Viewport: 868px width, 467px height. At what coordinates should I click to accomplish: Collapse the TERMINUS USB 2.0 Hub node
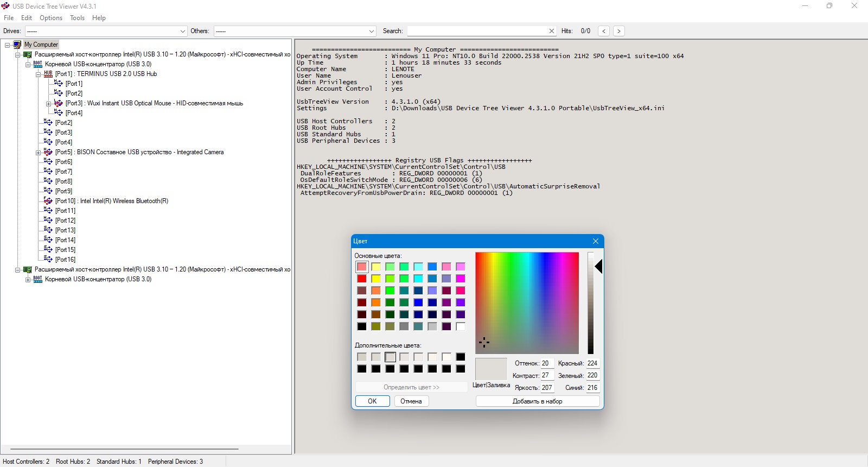coord(39,74)
